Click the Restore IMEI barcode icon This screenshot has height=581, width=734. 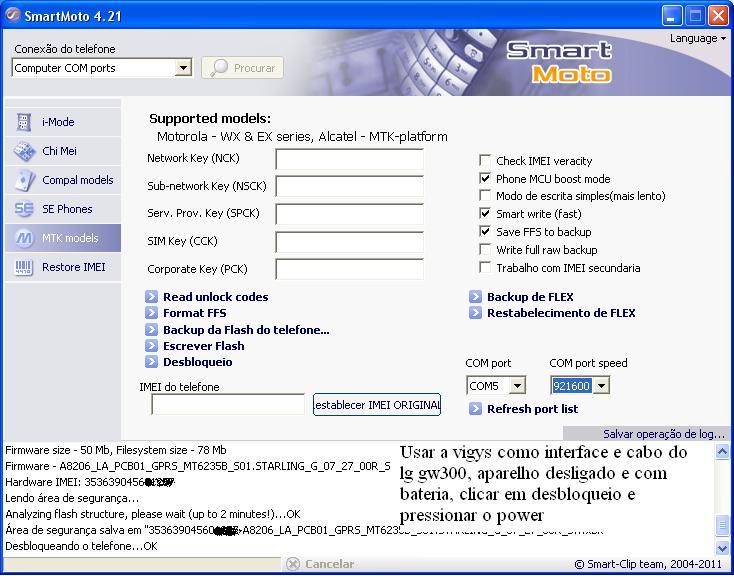(24, 267)
